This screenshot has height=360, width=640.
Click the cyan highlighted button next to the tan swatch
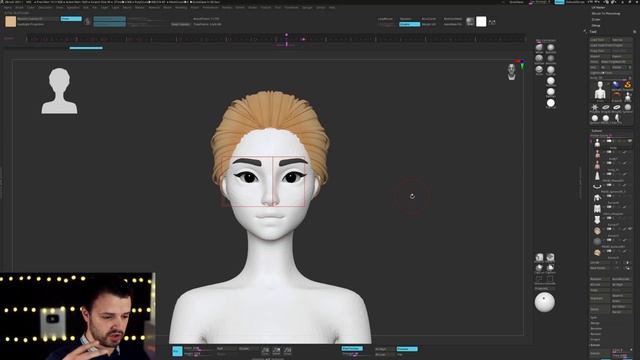pyautogui.click(x=71, y=19)
